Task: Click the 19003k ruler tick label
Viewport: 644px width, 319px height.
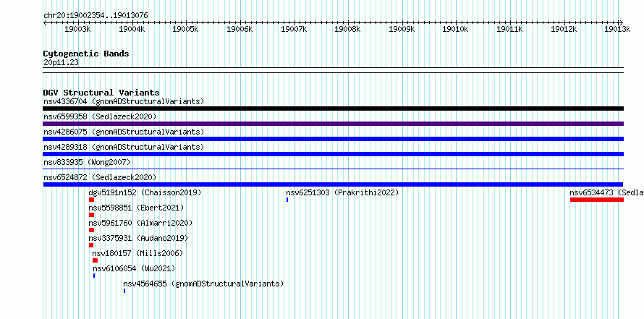Action: click(x=77, y=30)
